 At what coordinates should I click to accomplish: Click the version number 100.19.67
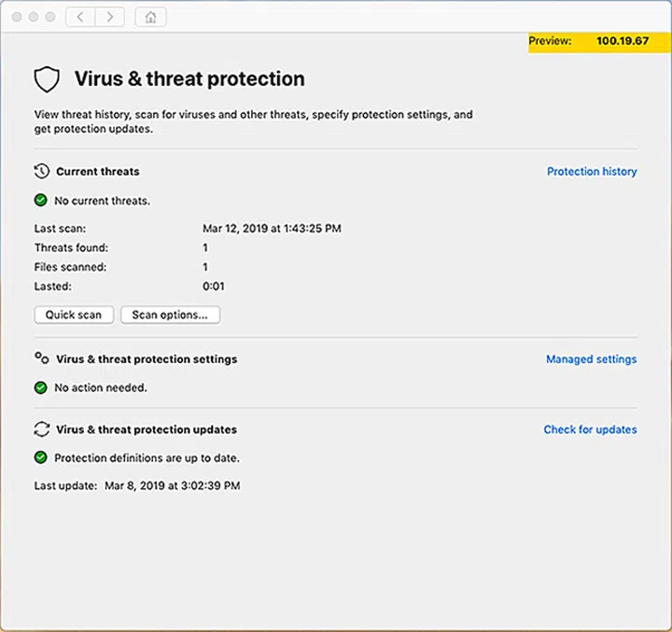[623, 42]
